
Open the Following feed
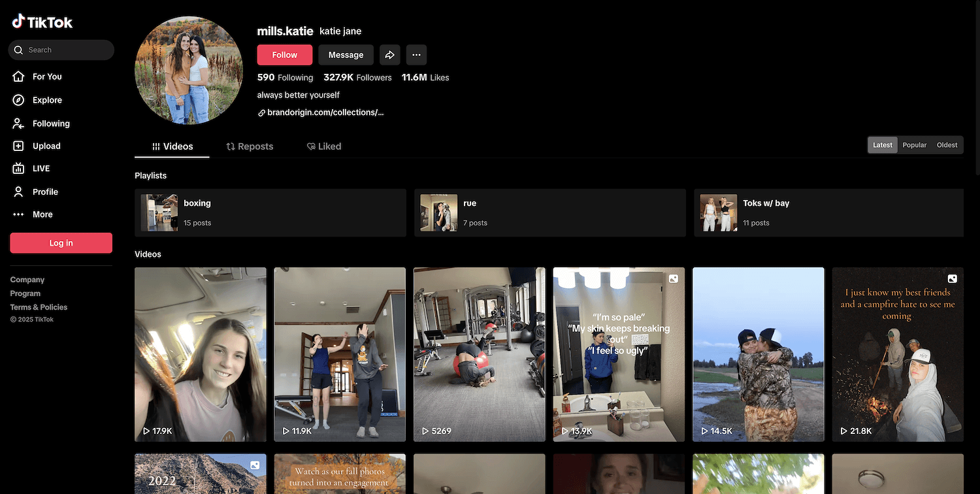[x=50, y=124]
